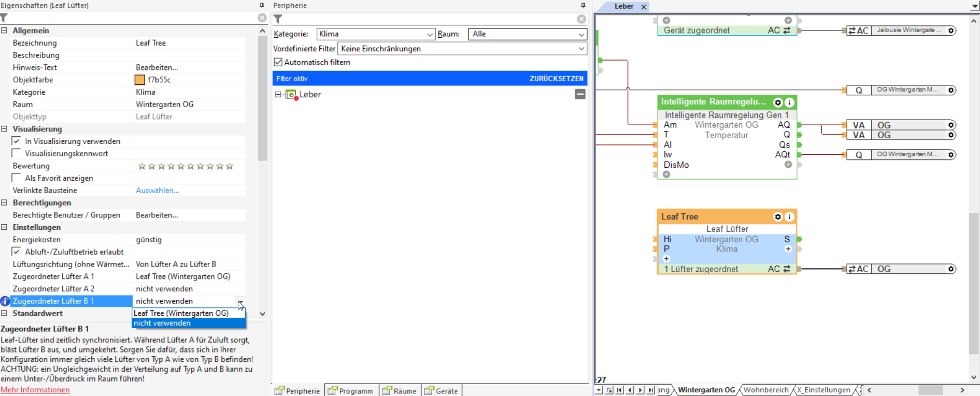Open the Kategorie dropdown
This screenshot has height=396, width=980.
[430, 34]
